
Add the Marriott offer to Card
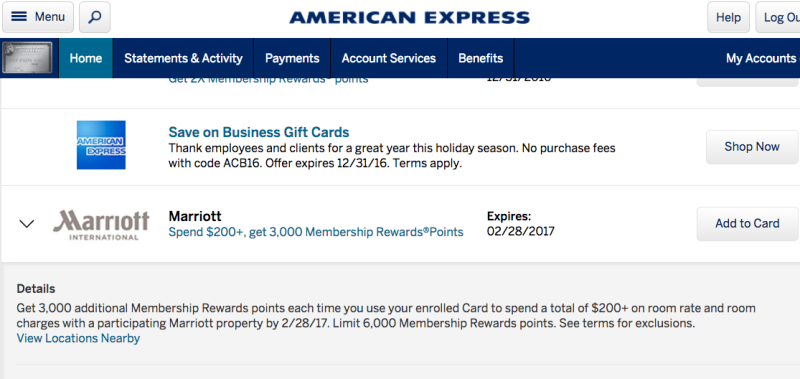pyautogui.click(x=747, y=223)
